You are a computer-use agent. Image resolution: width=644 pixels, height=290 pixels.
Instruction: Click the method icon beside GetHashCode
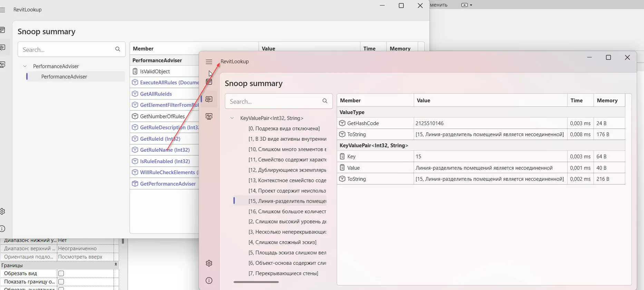342,123
